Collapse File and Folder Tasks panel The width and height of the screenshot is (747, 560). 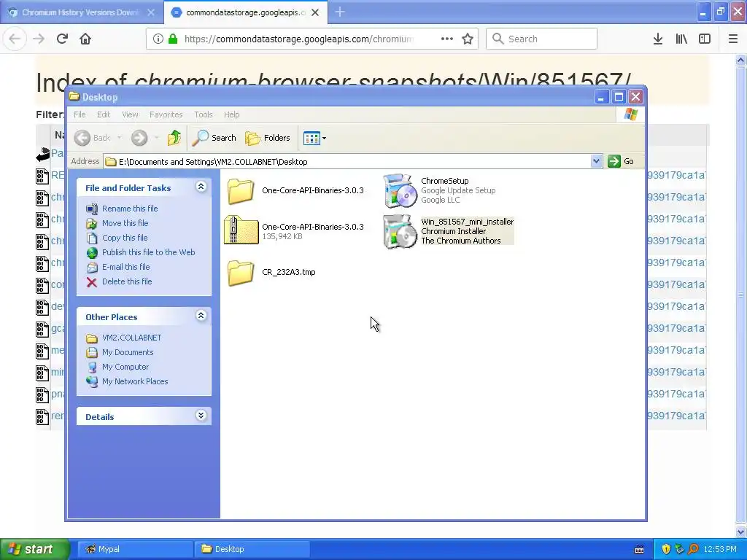pos(201,187)
